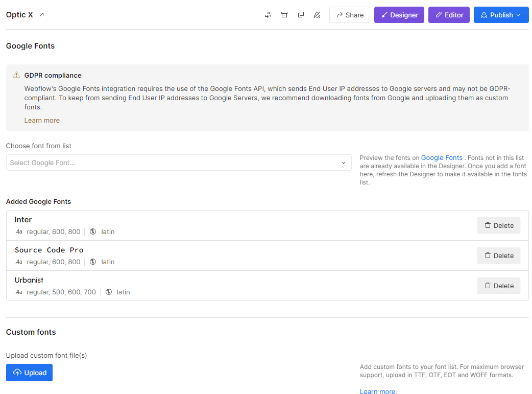The height and width of the screenshot is (394, 532).
Task: Click the GDPR compliance heading
Action: [53, 76]
